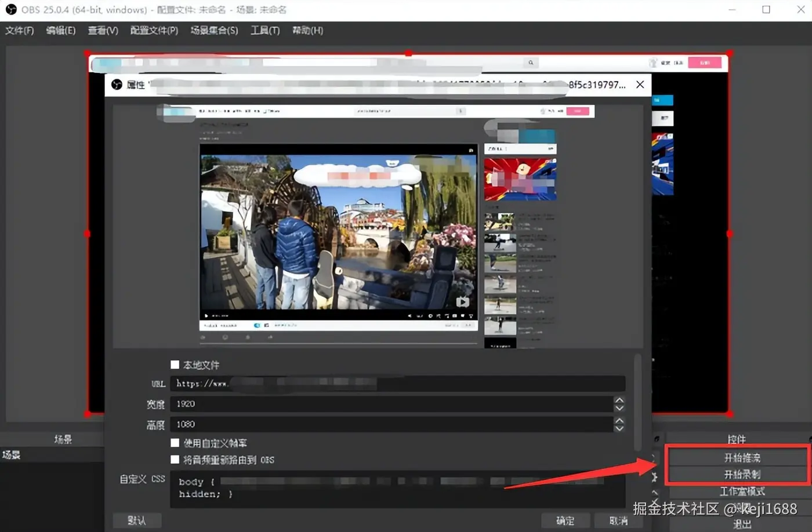Open the 场景集合(S) menu

click(214, 30)
